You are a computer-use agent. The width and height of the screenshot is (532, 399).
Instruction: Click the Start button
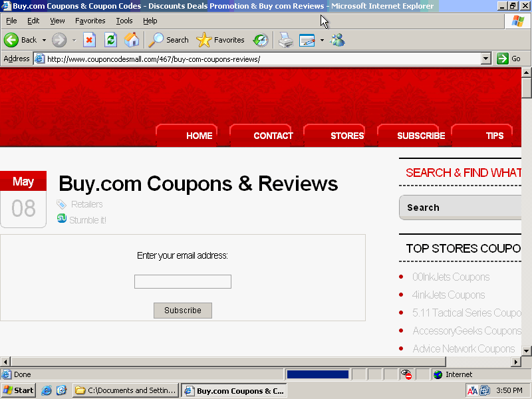tap(19, 390)
